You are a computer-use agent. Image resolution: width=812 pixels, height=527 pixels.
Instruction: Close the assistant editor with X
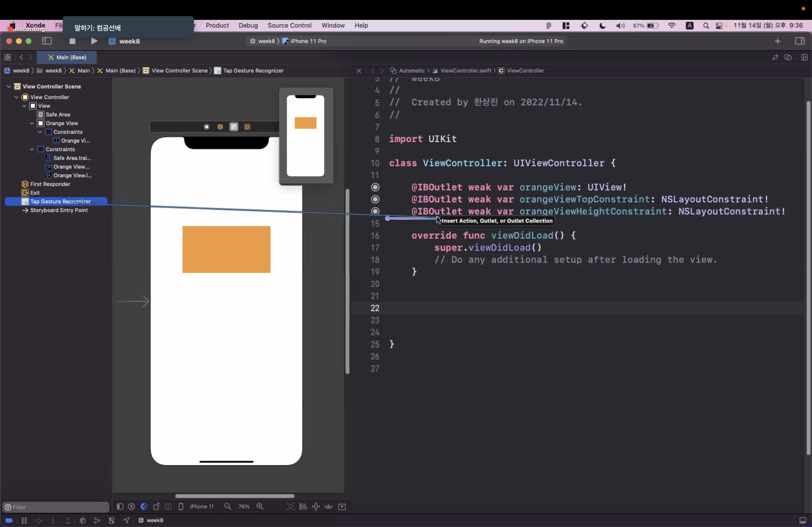(x=358, y=71)
